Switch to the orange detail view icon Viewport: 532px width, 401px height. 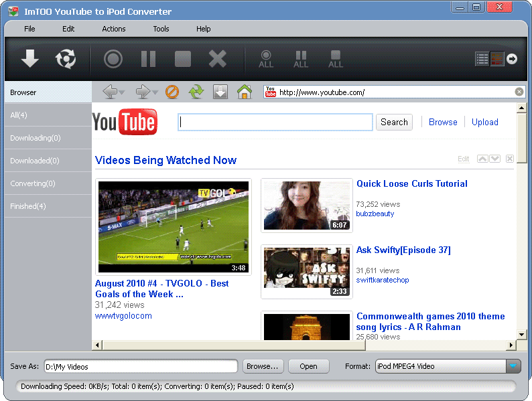[497, 59]
